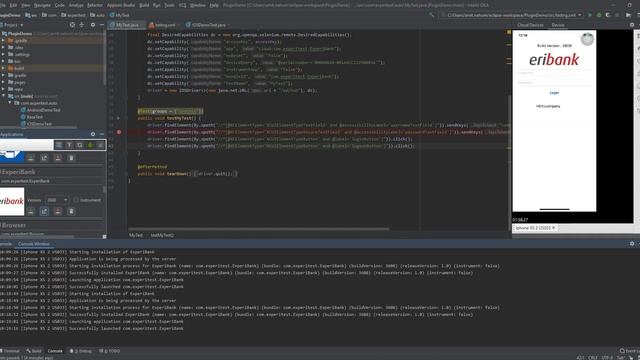
Task: Collapse the com.experitest.auto package
Action: (10, 103)
